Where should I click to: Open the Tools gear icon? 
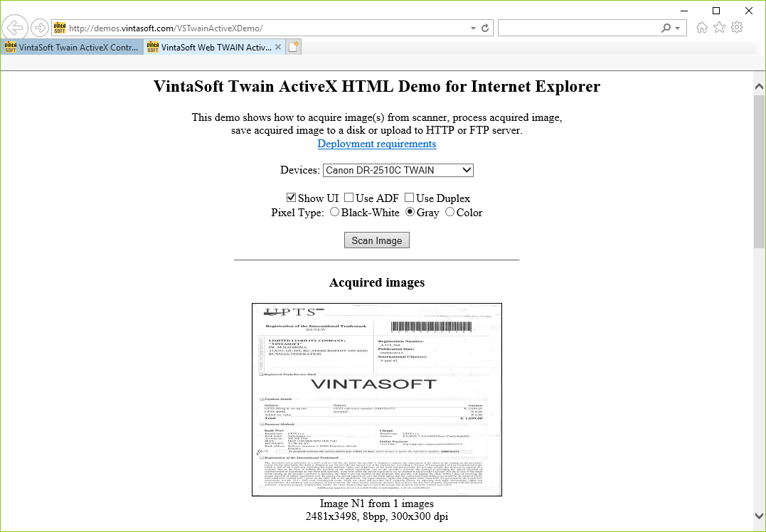[x=737, y=28]
